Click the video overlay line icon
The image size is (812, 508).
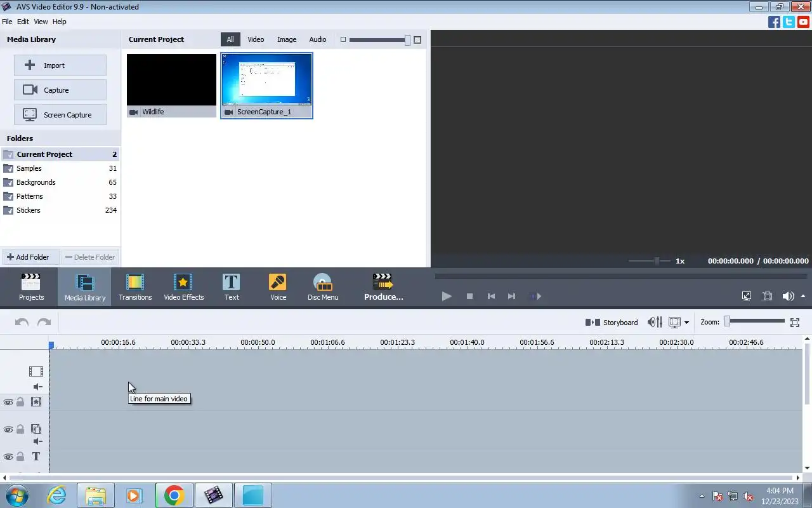tap(36, 429)
